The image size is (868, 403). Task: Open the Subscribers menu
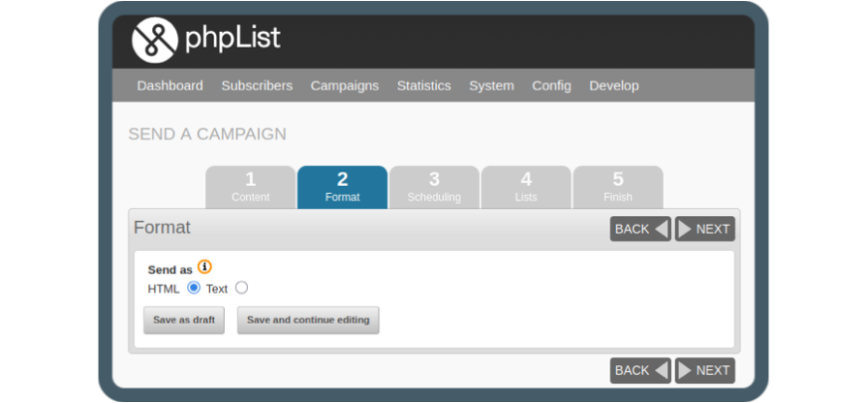(257, 86)
